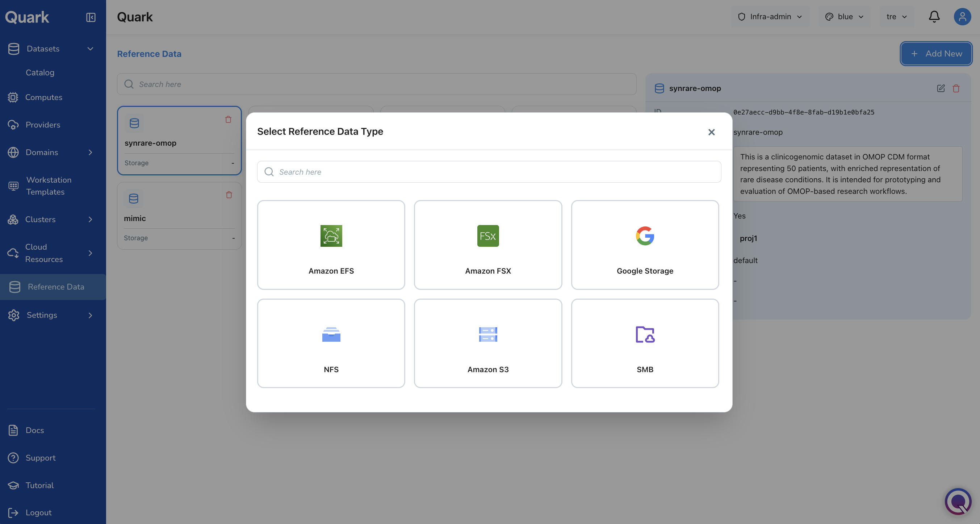This screenshot has width=980, height=524.
Task: Open the user profile avatar
Action: [962, 17]
